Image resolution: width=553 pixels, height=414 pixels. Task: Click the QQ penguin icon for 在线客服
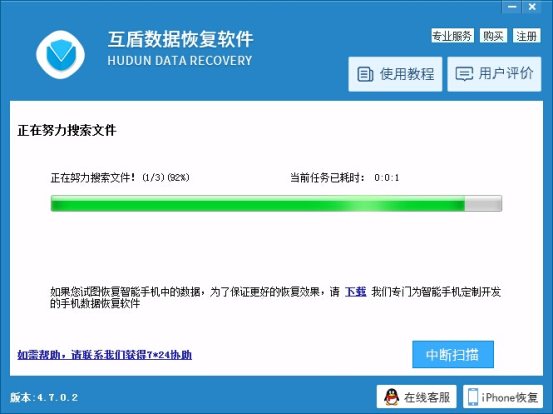point(391,397)
